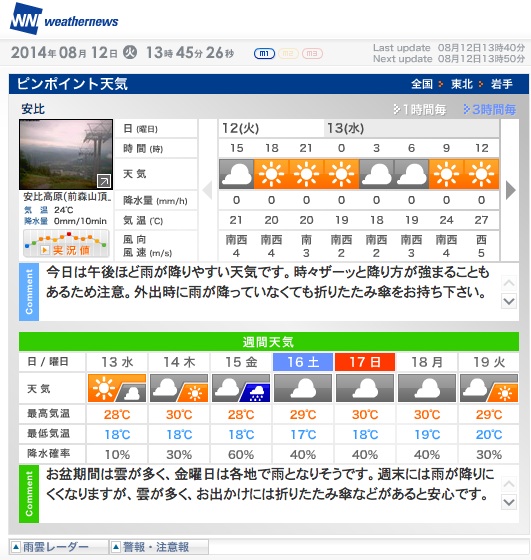The image size is (531, 560).
Task: Expand today's comment with down chevron
Action: 509,301
